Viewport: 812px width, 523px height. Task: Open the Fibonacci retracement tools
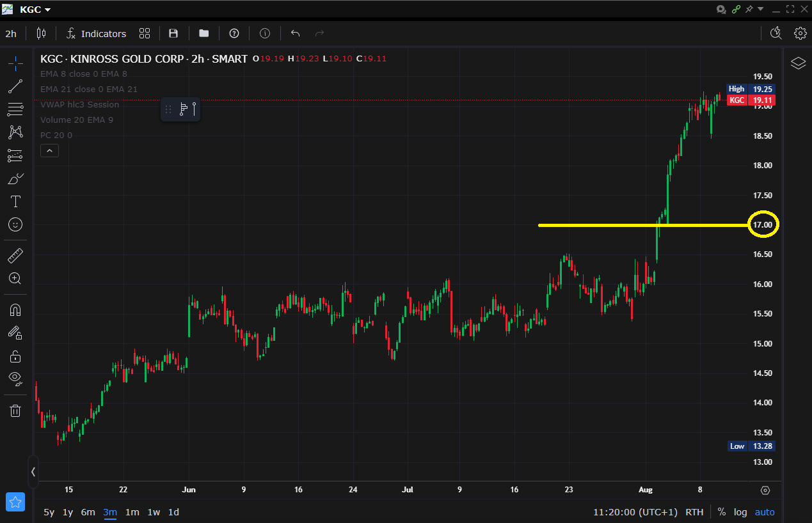[x=15, y=109]
